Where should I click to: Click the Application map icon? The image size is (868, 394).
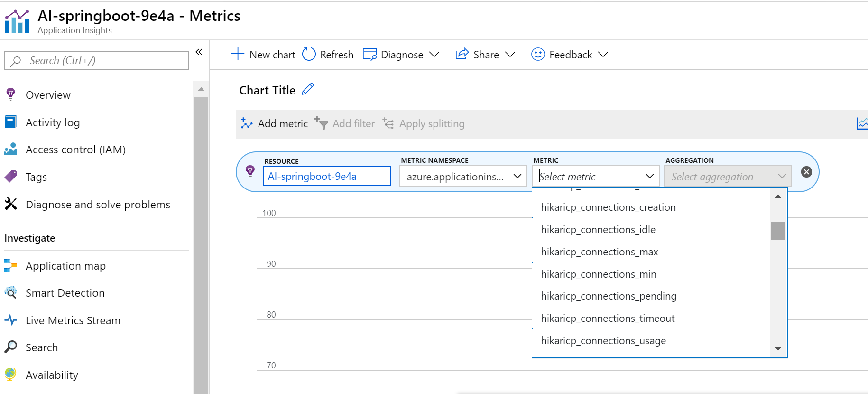10,265
